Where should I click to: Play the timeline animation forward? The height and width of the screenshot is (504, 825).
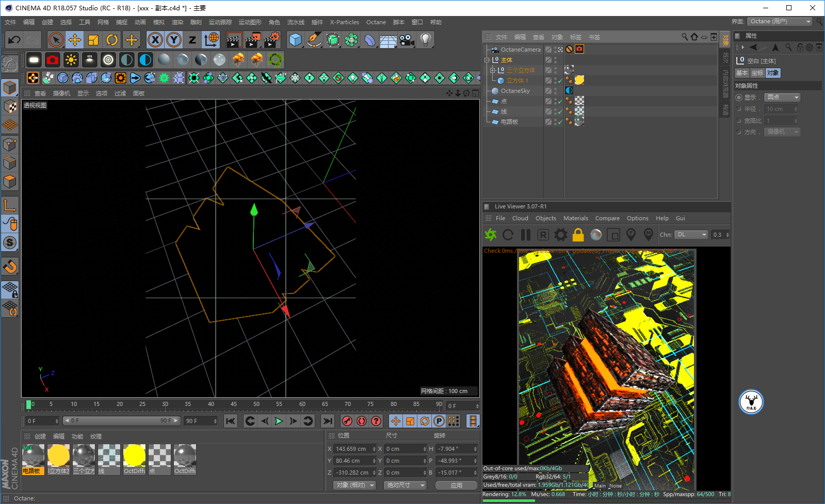click(x=279, y=421)
